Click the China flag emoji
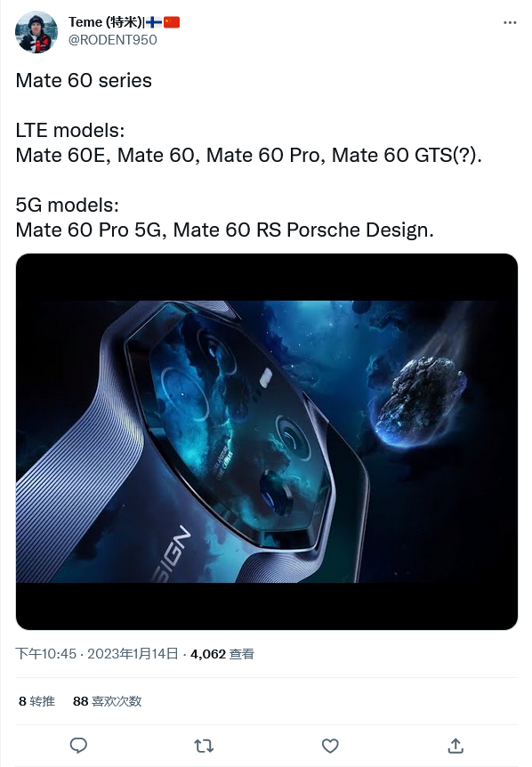Image resolution: width=532 pixels, height=767 pixels. click(172, 22)
